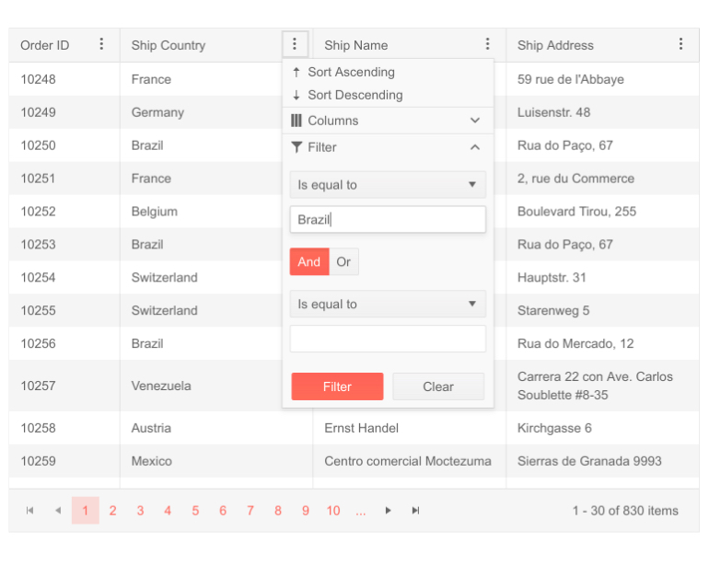Click the empty second filter value field
Viewport: 709px width, 588px height.
click(388, 339)
